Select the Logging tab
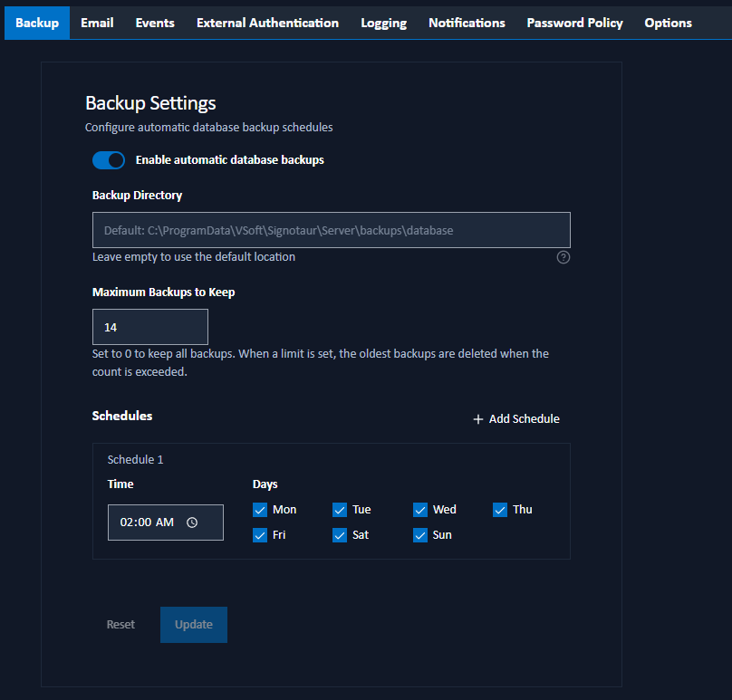732x700 pixels. tap(383, 23)
